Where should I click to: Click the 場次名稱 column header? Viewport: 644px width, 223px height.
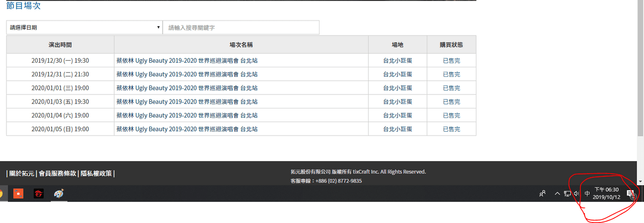pos(241,45)
